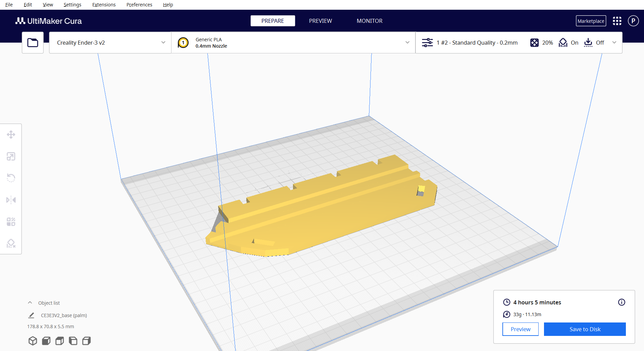Select the Move tool
This screenshot has height=351, width=644.
pos(11,135)
